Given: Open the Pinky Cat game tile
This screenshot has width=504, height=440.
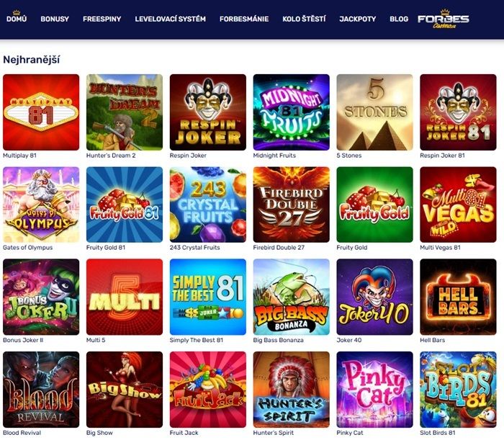Looking at the screenshot, I should pyautogui.click(x=374, y=390).
